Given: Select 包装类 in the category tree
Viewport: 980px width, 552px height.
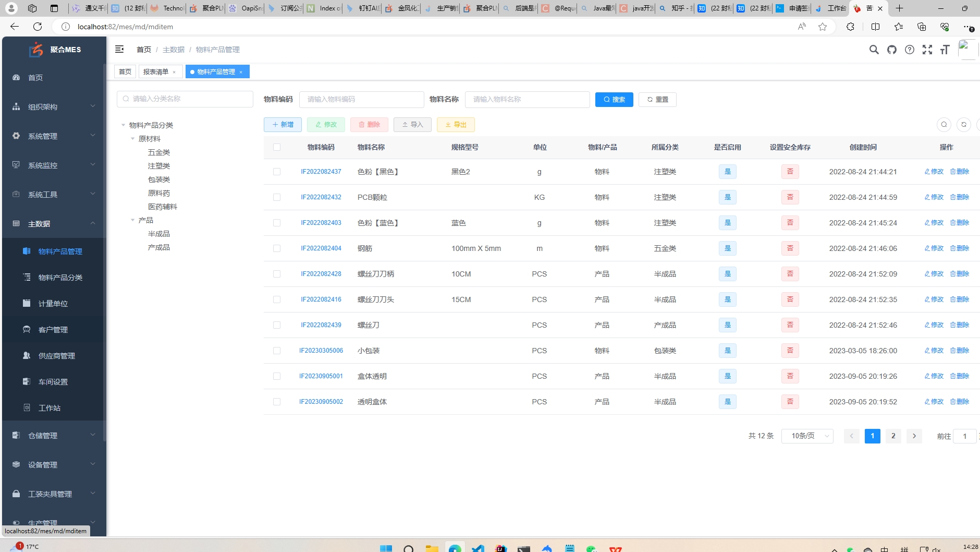Looking at the screenshot, I should (x=159, y=179).
